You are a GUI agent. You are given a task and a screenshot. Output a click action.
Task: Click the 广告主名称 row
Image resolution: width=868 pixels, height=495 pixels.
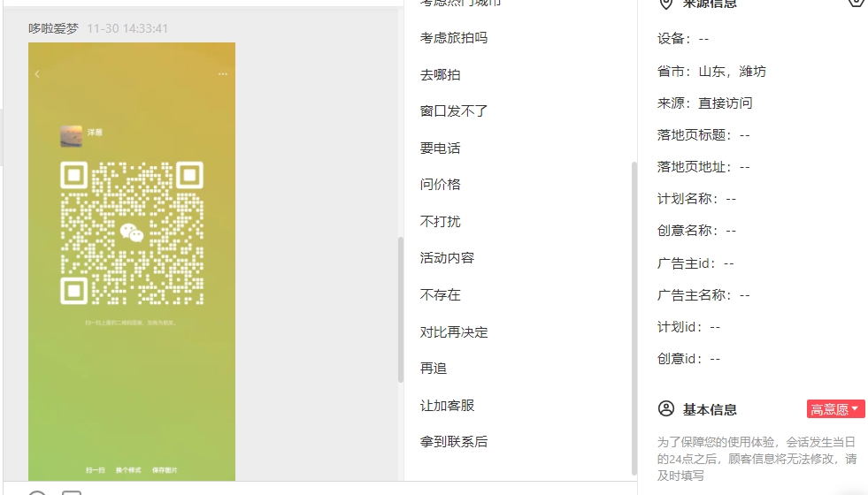(703, 295)
